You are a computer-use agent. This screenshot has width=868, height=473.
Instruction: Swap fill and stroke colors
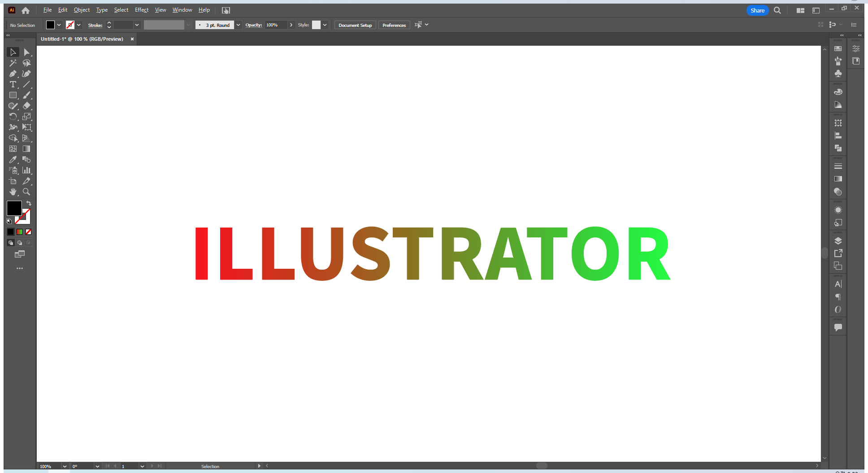29,203
